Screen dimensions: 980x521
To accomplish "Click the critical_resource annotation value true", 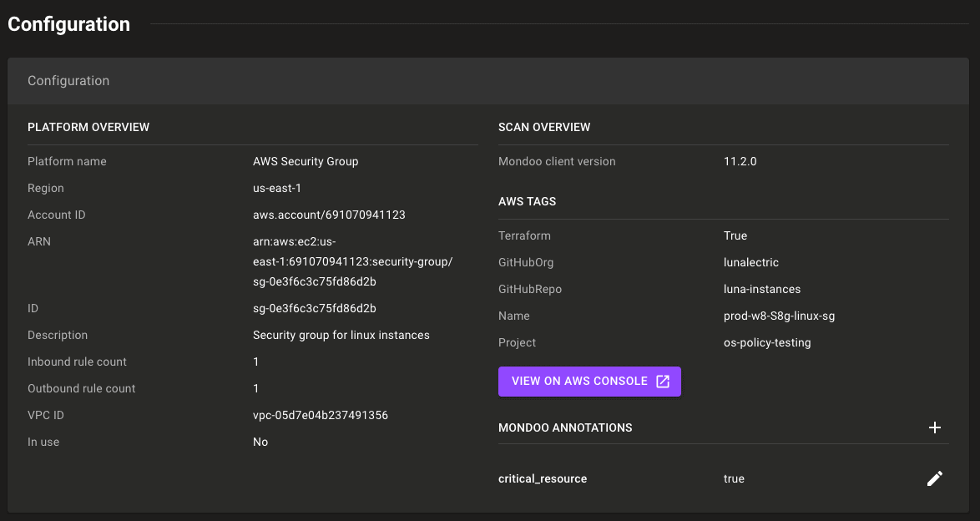I will pos(734,478).
